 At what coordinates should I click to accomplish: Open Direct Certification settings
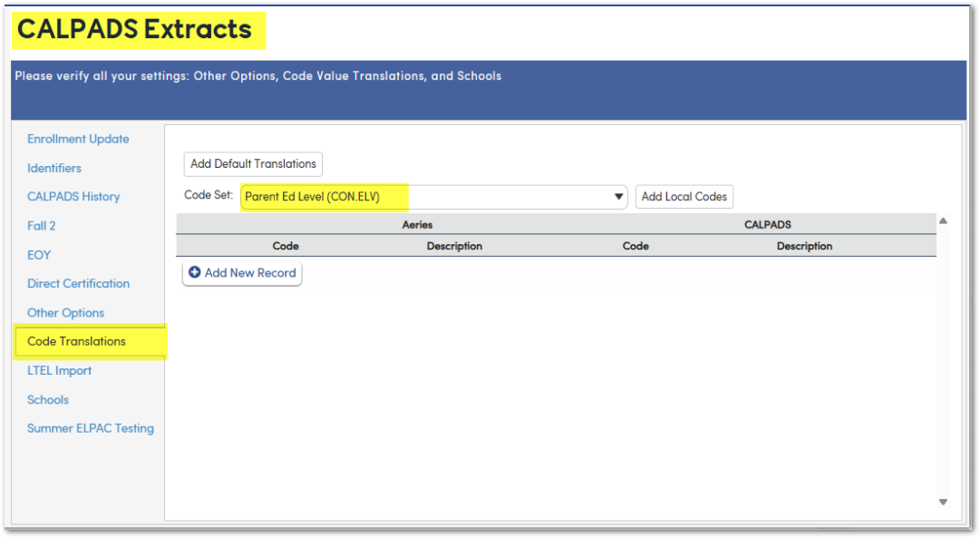click(78, 283)
